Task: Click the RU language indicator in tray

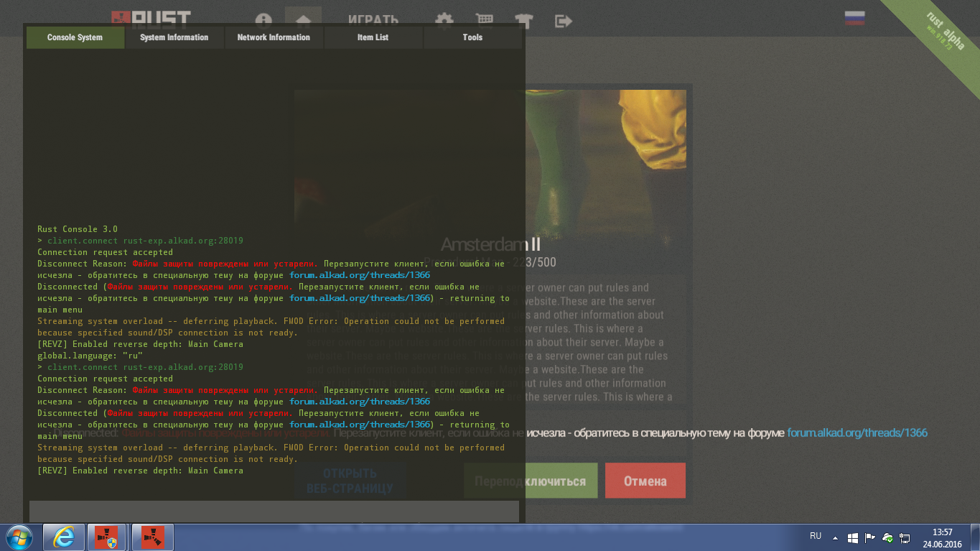Action: coord(816,536)
